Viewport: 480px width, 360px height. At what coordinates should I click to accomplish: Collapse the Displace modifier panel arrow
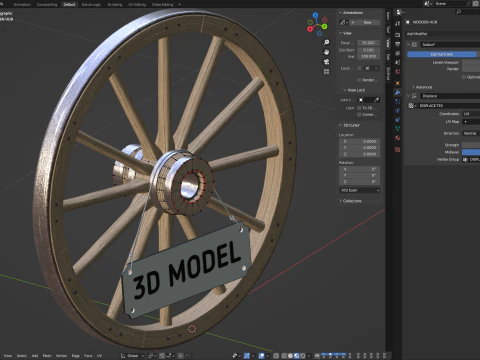[x=408, y=96]
